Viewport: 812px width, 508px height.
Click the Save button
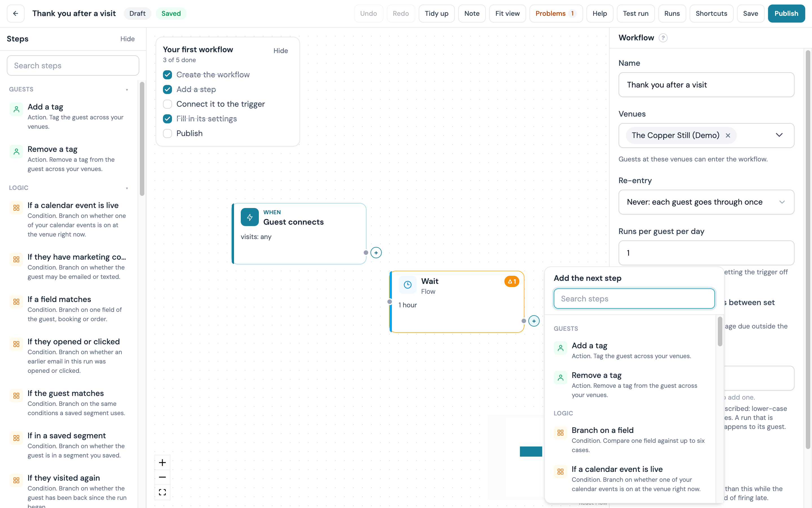(x=750, y=14)
